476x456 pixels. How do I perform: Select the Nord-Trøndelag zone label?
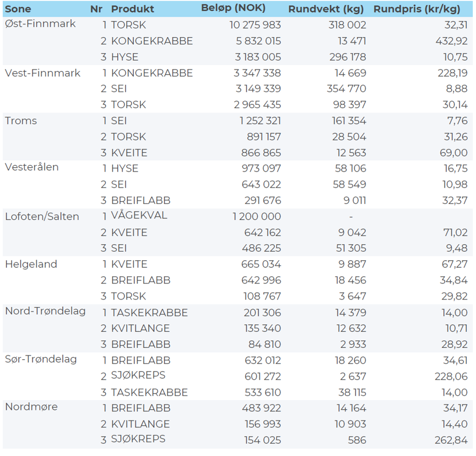click(x=45, y=311)
